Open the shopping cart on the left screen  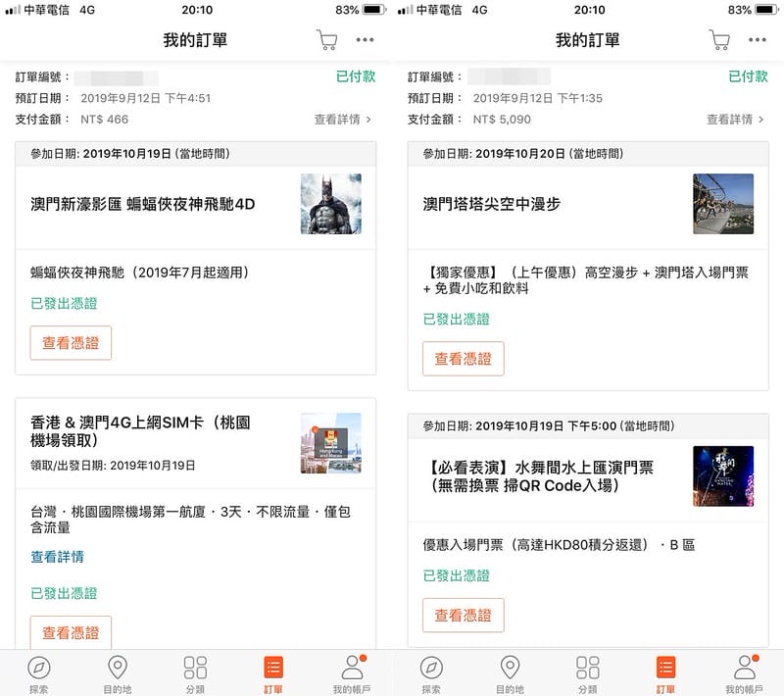click(x=326, y=40)
